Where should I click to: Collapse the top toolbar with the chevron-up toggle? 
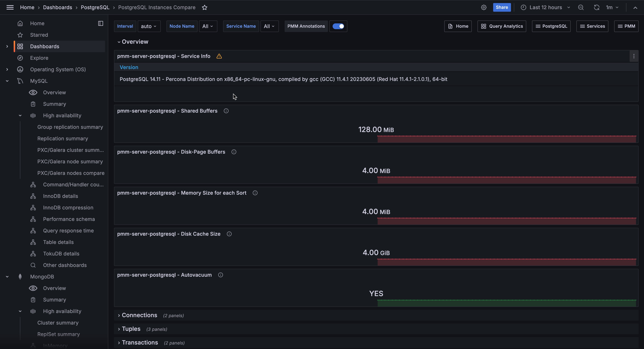tap(635, 8)
